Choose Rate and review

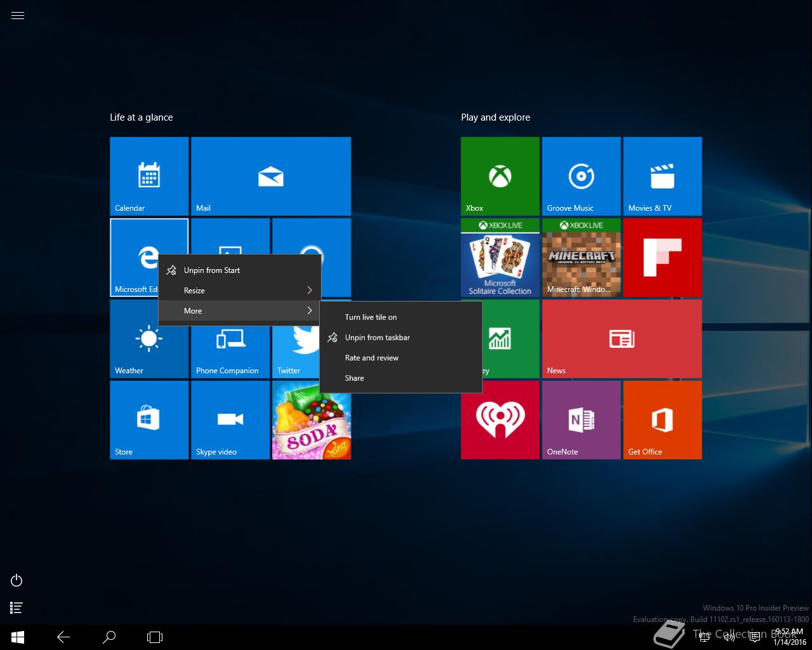401,358
